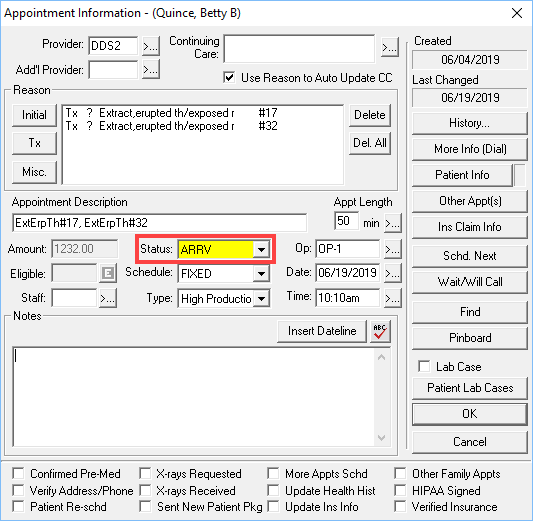533x521 pixels.
Task: Enable the Lab Case checkbox
Action: [424, 366]
